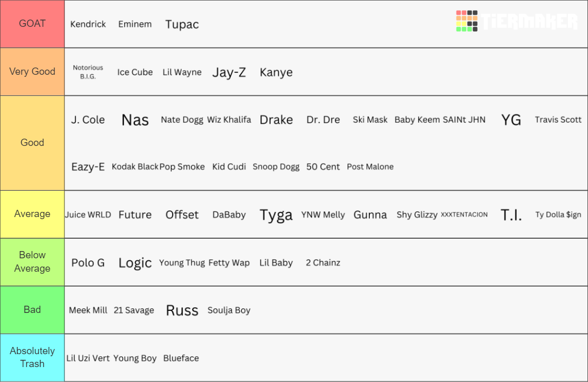Click the TierMaker watermark text
588x382 pixels.
pos(530,21)
